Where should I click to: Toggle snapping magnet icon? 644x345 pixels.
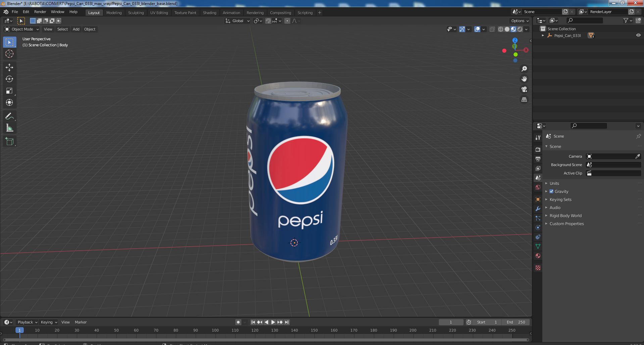click(x=268, y=21)
